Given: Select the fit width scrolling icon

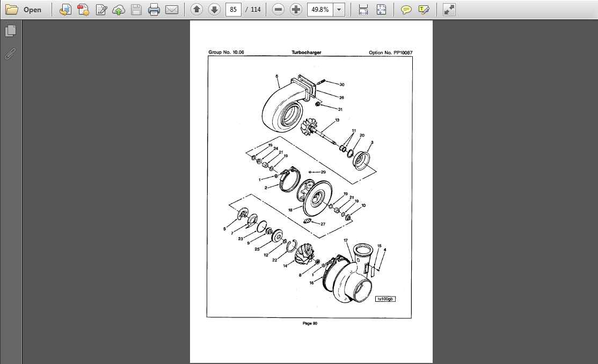Looking at the screenshot, I should (x=363, y=10).
